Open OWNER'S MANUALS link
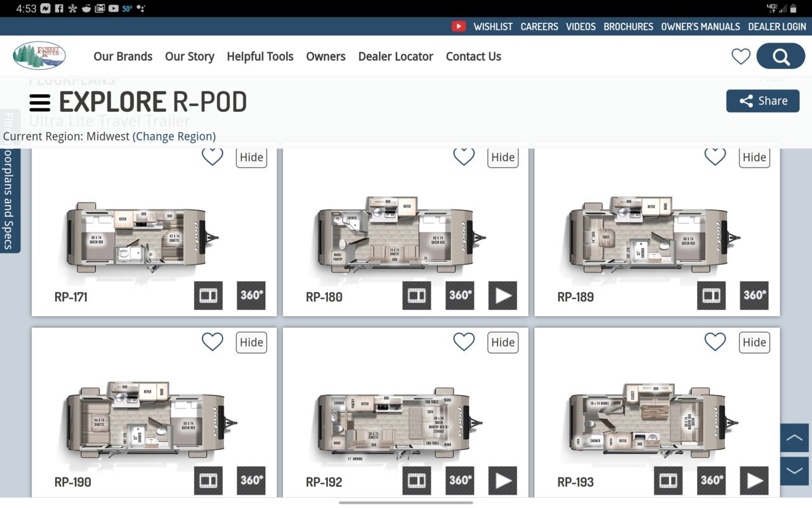The image size is (812, 508). click(700, 26)
